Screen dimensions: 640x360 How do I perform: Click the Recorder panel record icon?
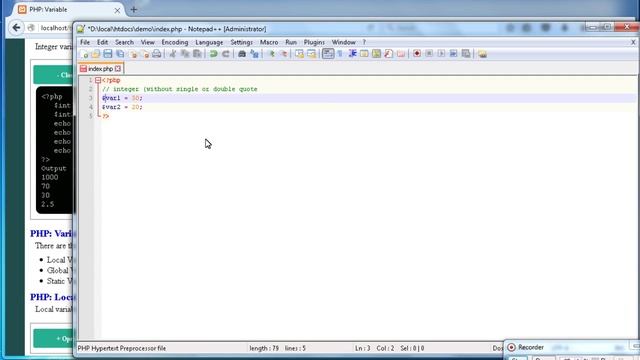511,347
